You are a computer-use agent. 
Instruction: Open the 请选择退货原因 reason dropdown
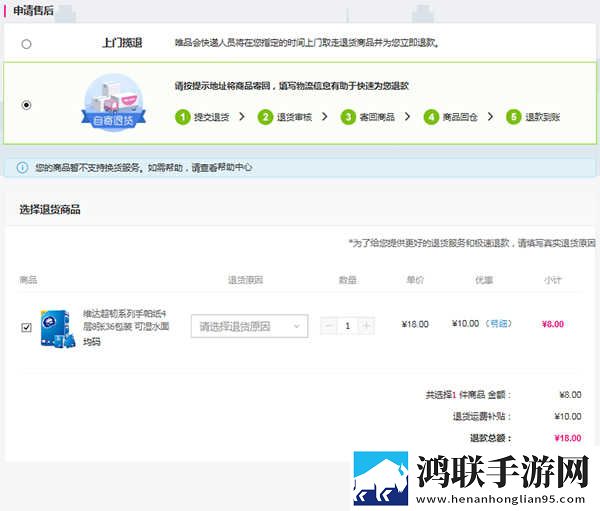point(249,326)
